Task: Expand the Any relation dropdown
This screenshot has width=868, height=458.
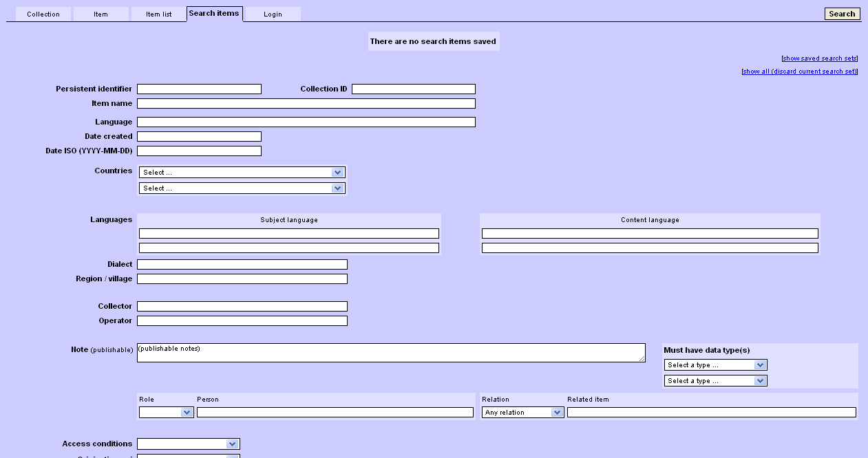Action: [522, 413]
